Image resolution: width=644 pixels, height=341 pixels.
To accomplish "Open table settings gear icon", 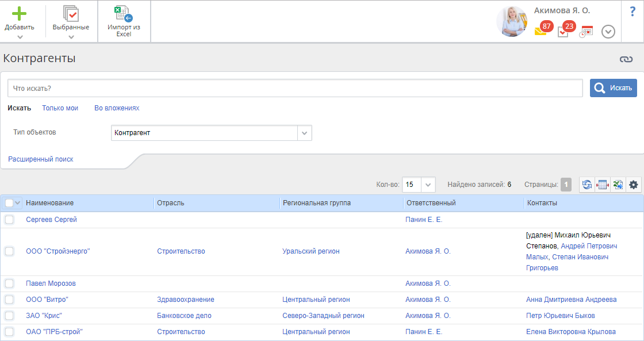I will pos(634,185).
